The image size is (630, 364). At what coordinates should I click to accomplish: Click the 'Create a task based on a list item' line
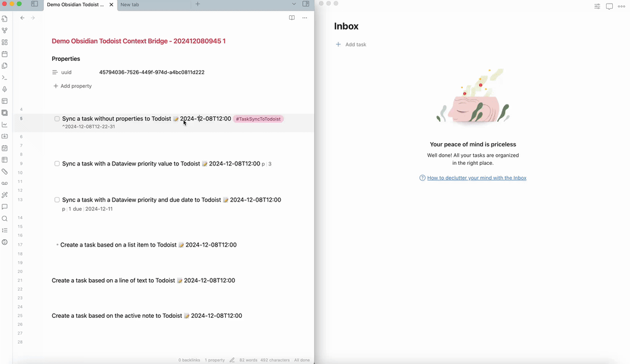[148, 245]
